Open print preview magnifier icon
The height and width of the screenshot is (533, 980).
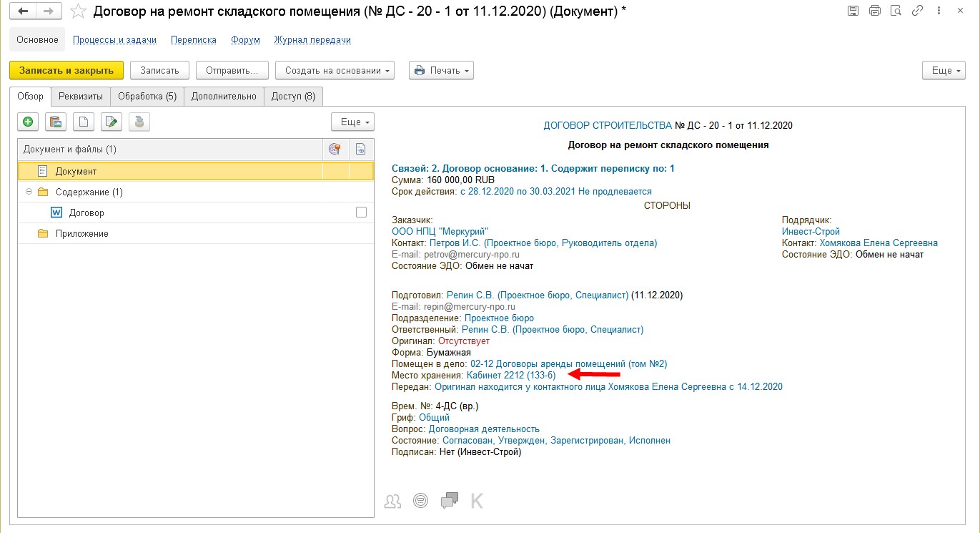[x=895, y=11]
